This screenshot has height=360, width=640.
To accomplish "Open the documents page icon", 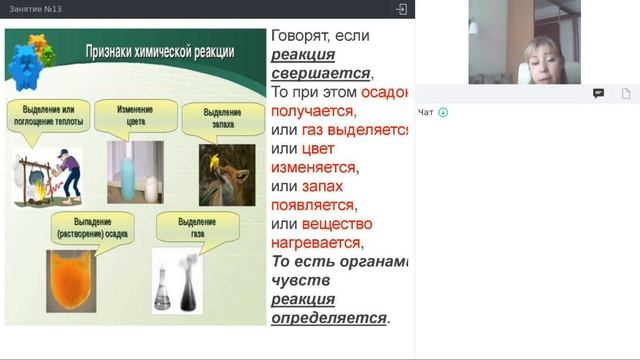I will point(626,93).
